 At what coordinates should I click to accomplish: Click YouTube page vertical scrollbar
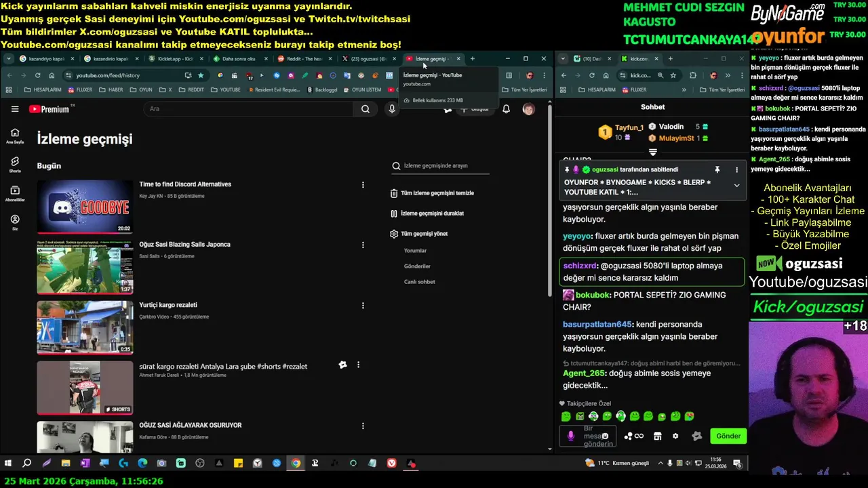[549, 200]
